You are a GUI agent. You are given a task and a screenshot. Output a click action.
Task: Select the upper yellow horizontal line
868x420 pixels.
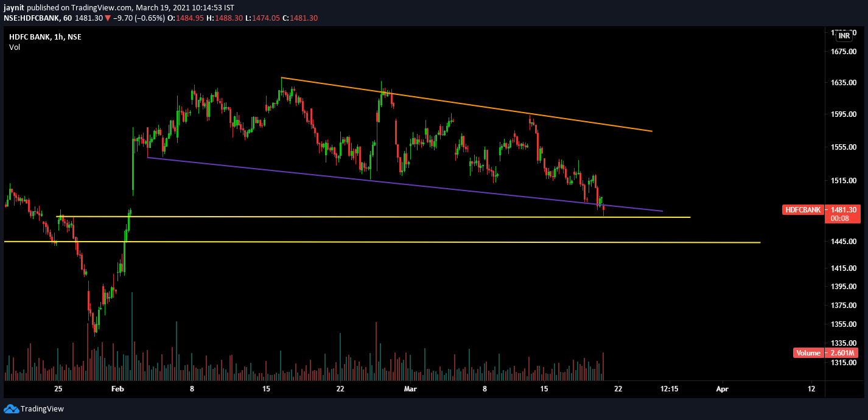coord(373,217)
